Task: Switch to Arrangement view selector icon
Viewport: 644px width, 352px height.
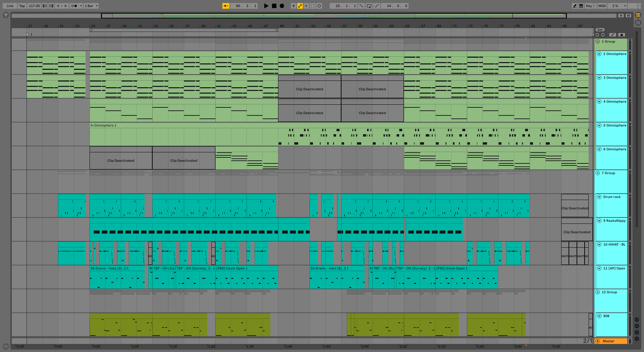Action: [638, 15]
